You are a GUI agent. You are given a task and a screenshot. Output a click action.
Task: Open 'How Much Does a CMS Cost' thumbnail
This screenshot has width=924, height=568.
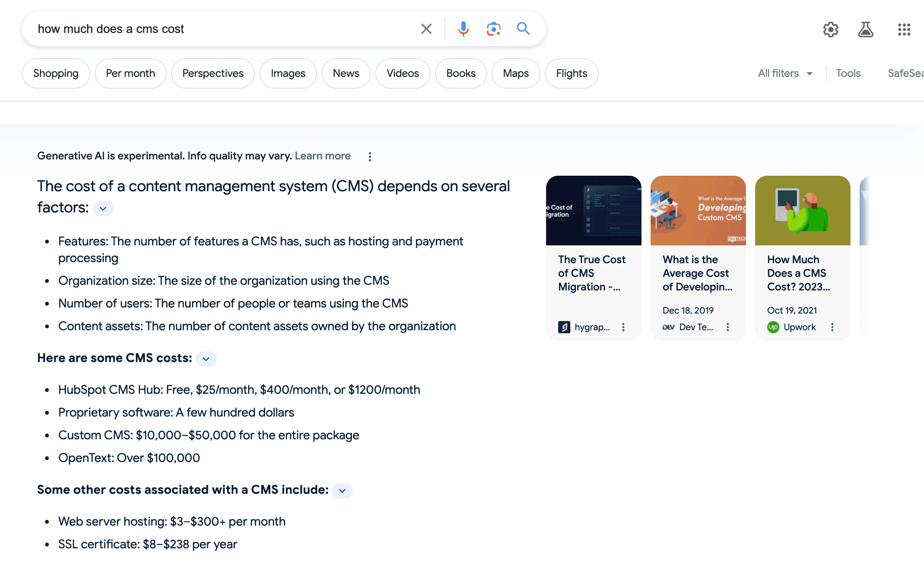(x=802, y=211)
